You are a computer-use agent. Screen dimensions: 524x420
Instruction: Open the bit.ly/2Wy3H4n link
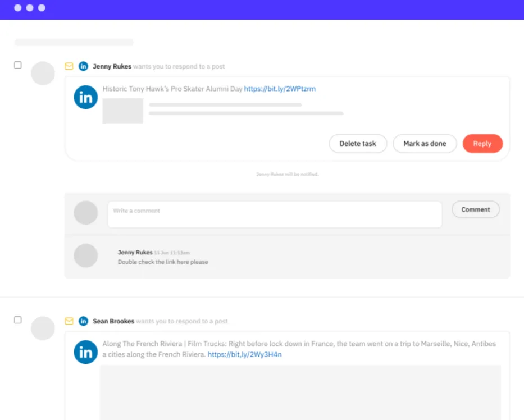[x=245, y=354]
